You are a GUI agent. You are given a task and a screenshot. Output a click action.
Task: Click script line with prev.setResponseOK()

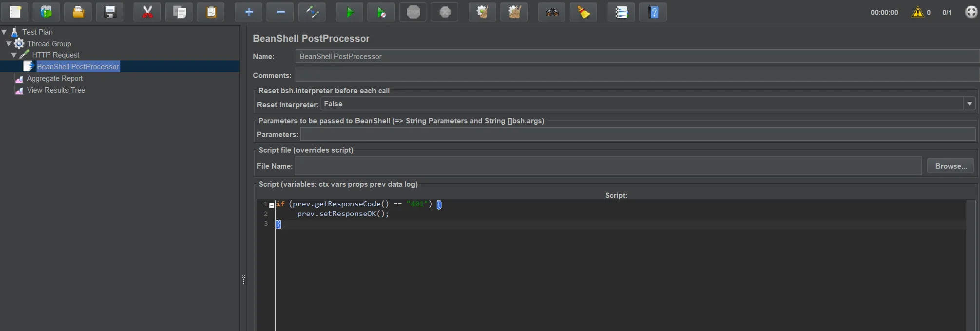343,214
